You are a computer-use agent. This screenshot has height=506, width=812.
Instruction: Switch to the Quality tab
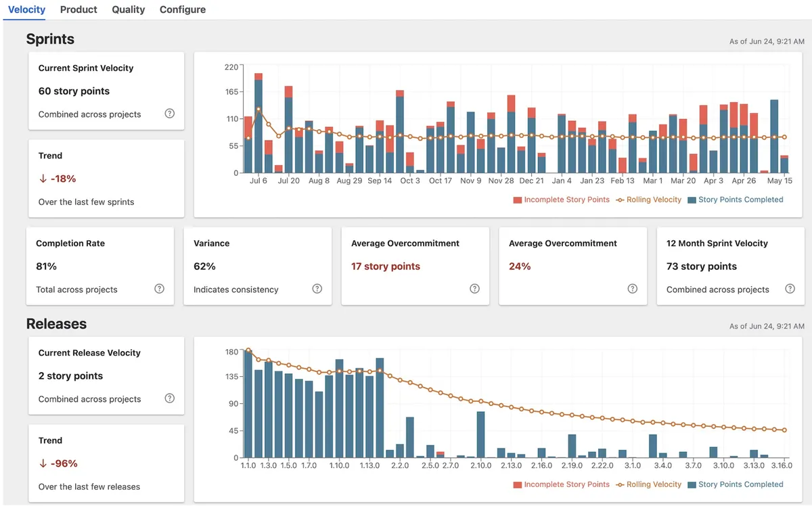(x=129, y=9)
